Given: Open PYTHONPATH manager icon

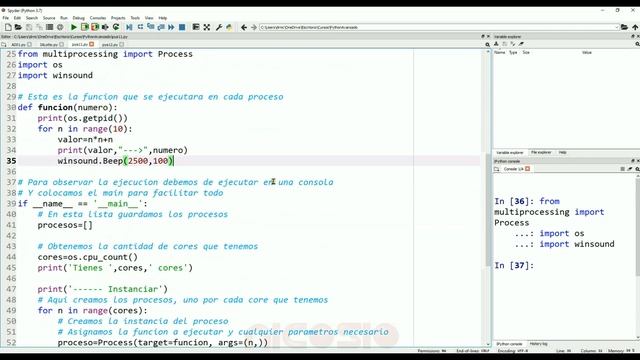Looking at the screenshot, I should [x=229, y=27].
